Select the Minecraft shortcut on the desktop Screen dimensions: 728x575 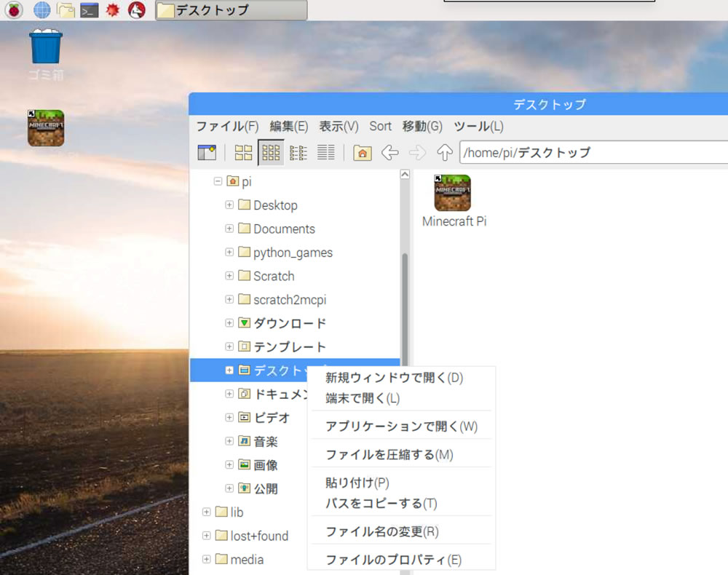coord(45,128)
